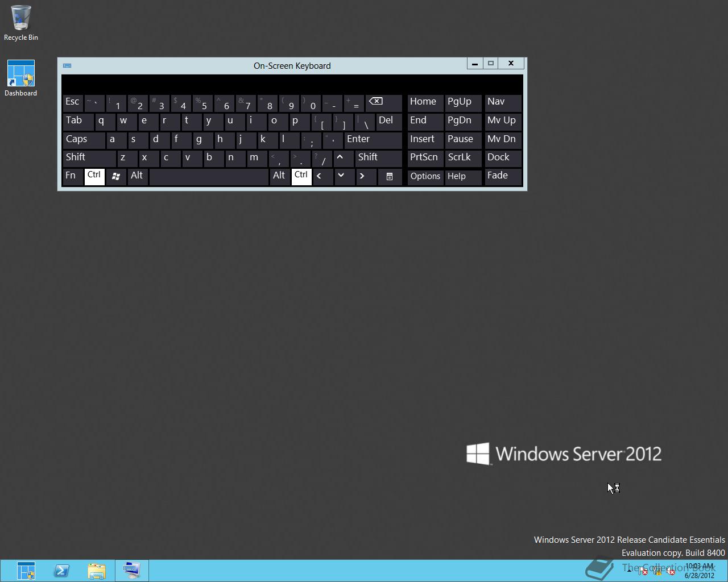Click the space bar key

point(209,176)
